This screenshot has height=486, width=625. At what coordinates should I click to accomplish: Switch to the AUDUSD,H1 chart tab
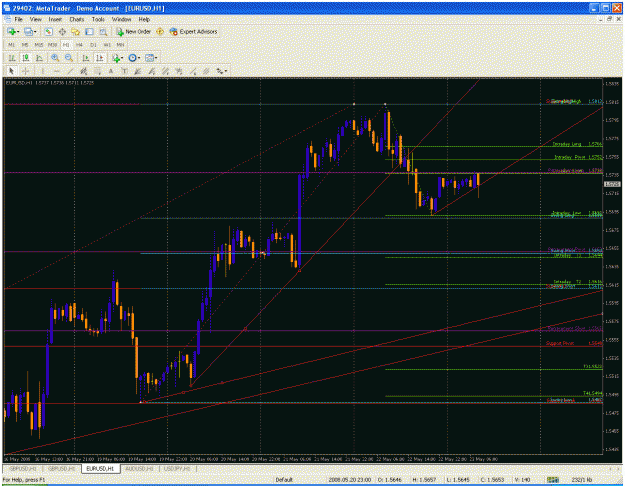(139, 469)
